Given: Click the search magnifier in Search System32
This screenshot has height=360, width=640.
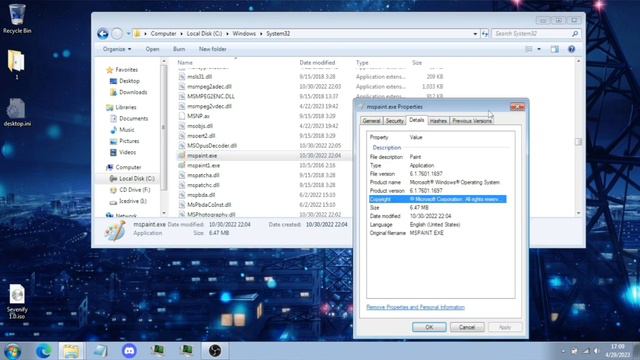Looking at the screenshot, I should pos(575,34).
